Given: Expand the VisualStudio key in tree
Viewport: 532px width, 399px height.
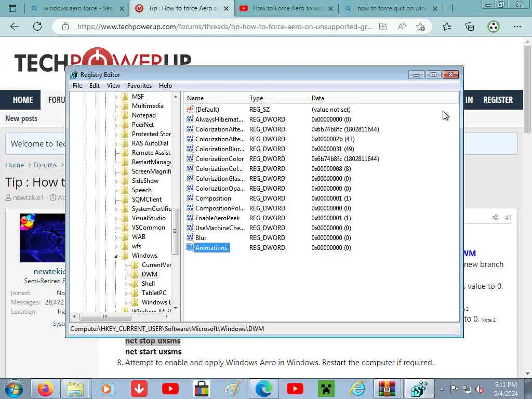Looking at the screenshot, I should pos(116,219).
